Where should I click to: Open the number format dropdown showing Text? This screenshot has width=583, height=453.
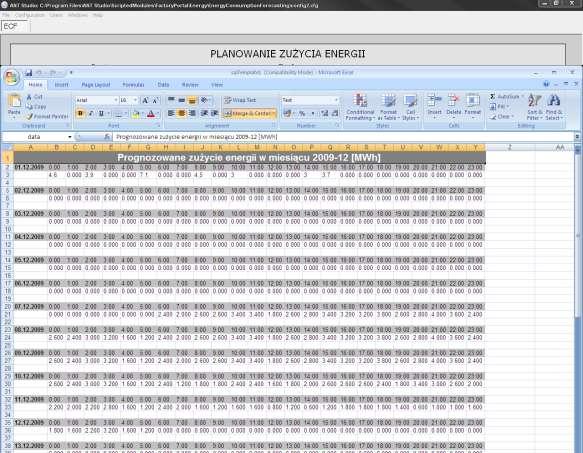[x=336, y=100]
